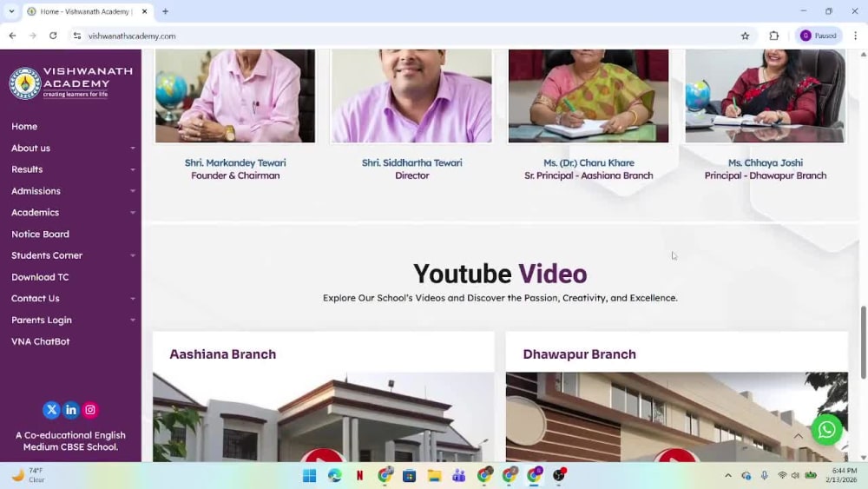Click the page vertical scrollbar thumb
The image size is (868, 489).
pos(864,342)
